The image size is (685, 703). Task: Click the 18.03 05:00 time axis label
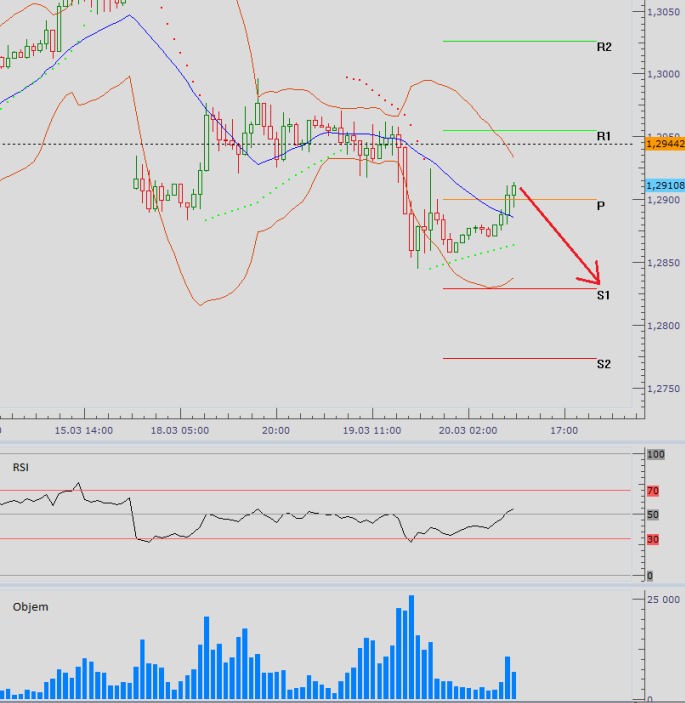click(180, 431)
